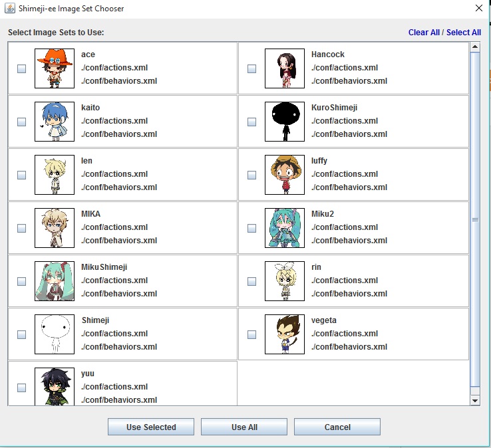Screen dimensions: 491x448
Task: Click the MIKA character thumbnail
Action: click(x=55, y=228)
